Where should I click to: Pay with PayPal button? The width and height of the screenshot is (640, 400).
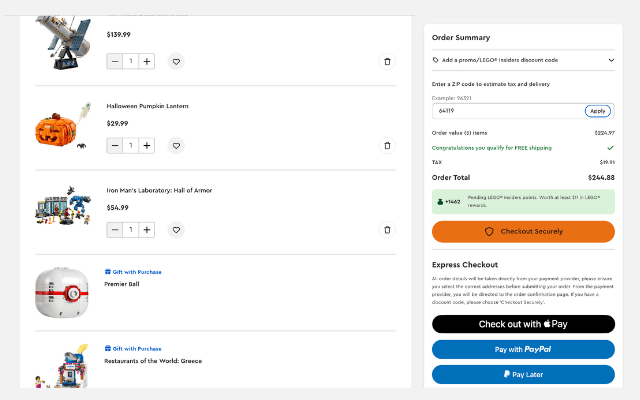(523, 349)
